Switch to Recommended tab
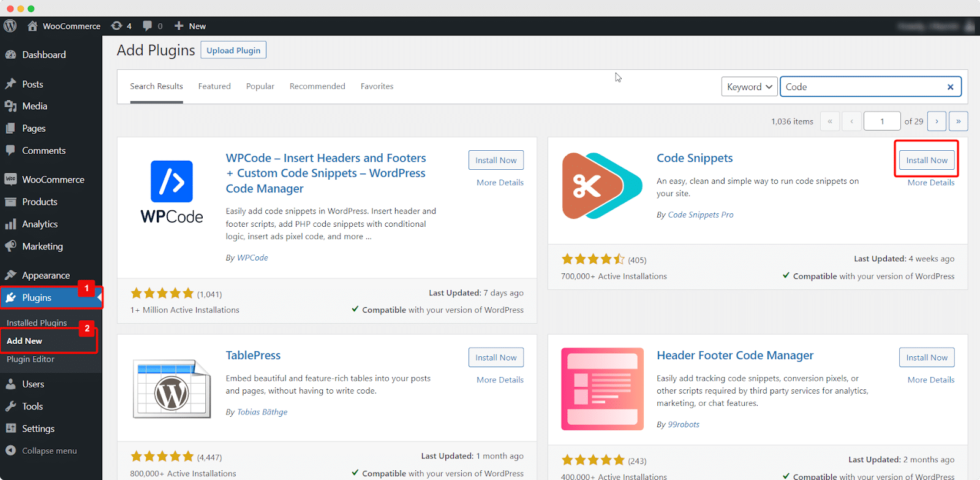Image resolution: width=980 pixels, height=480 pixels. point(317,86)
